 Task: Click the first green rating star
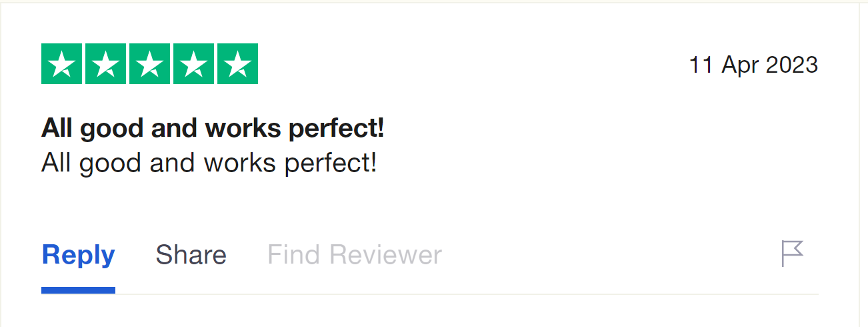61,64
